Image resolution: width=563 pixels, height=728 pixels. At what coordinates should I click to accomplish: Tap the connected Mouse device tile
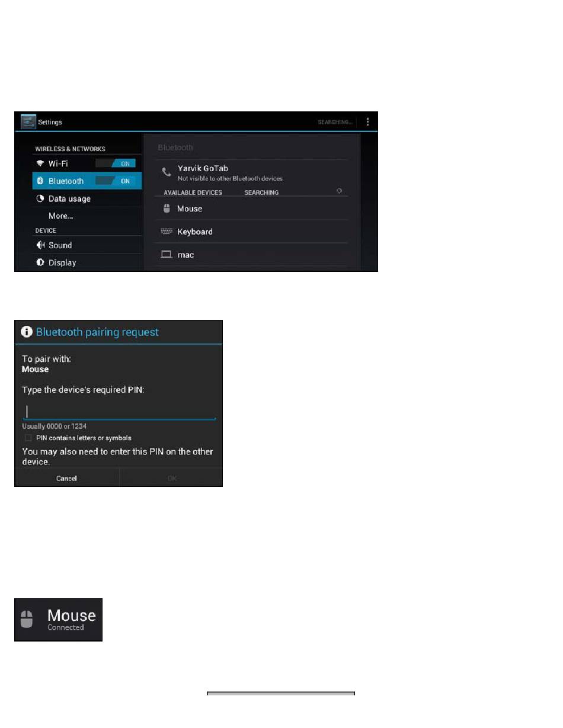click(58, 619)
